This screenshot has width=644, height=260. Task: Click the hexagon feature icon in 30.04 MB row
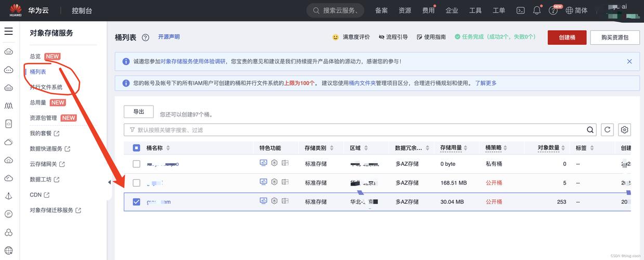pyautogui.click(x=274, y=201)
